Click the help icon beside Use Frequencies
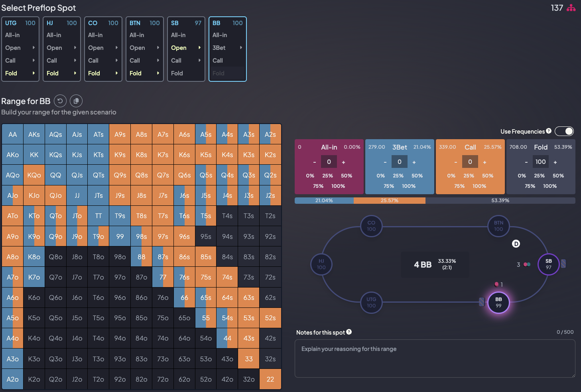 [549, 131]
